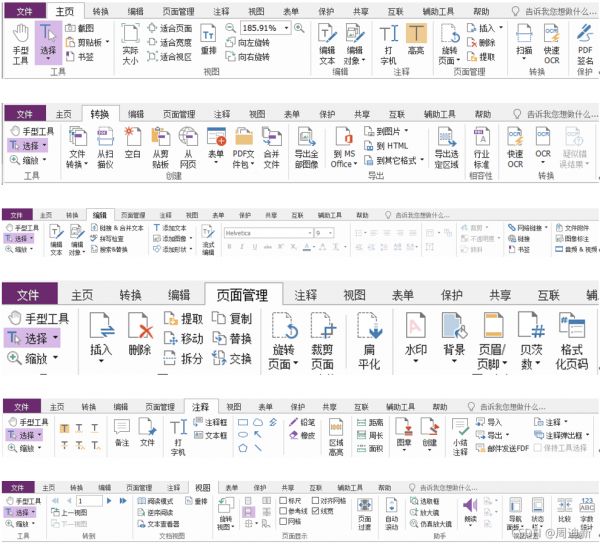Click 从网页 in the 转换 ribbon
The image size is (600, 544).
point(188,148)
